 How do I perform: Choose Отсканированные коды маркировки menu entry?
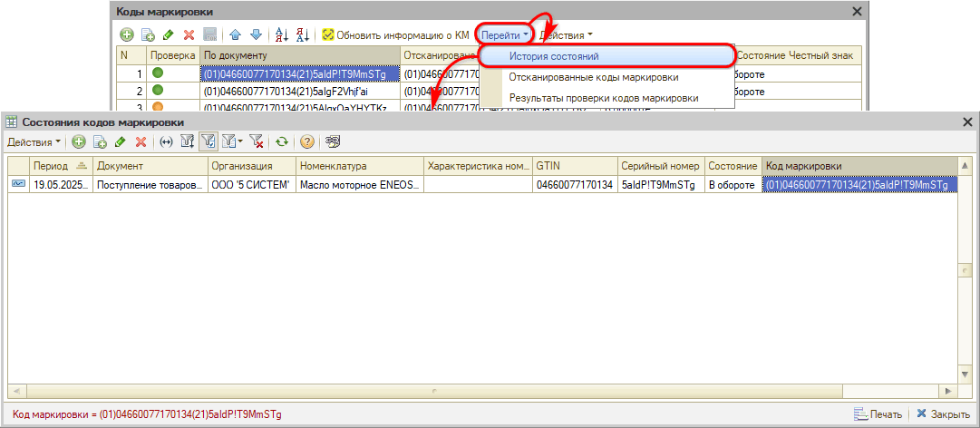point(593,77)
